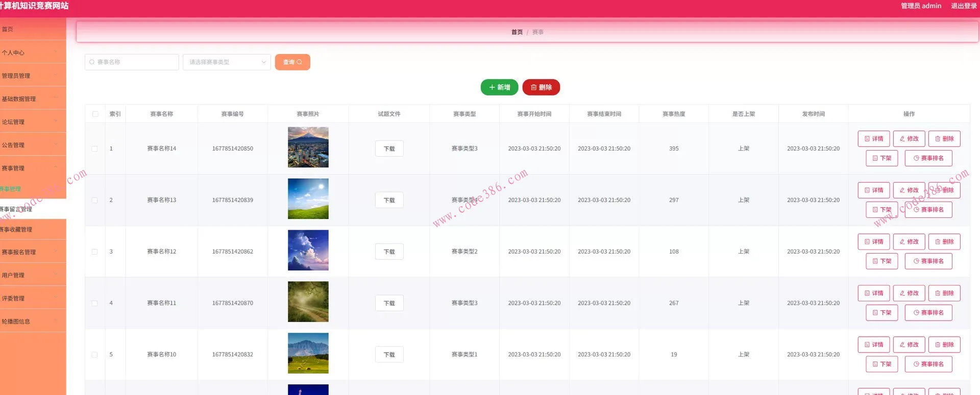980x395 pixels.
Task: Open the forest path thumbnail of 赛事名称11
Action: pos(308,302)
